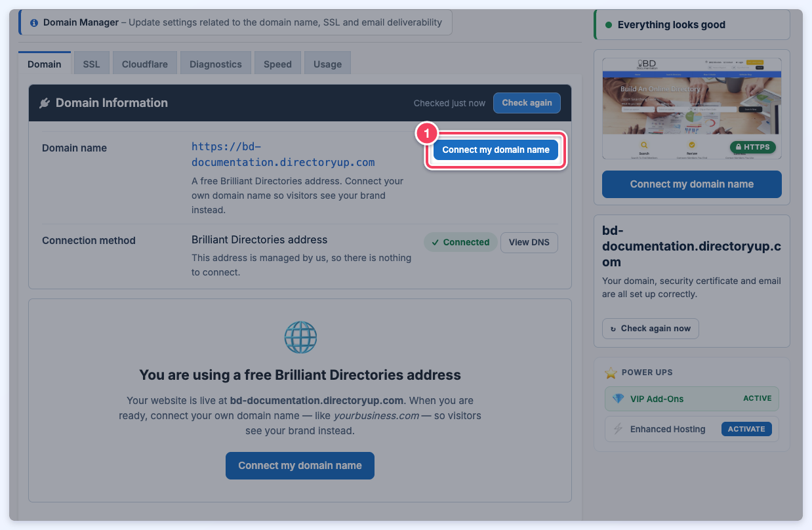Click Connect my domain name beside Domain name
The height and width of the screenshot is (530, 812).
496,150
